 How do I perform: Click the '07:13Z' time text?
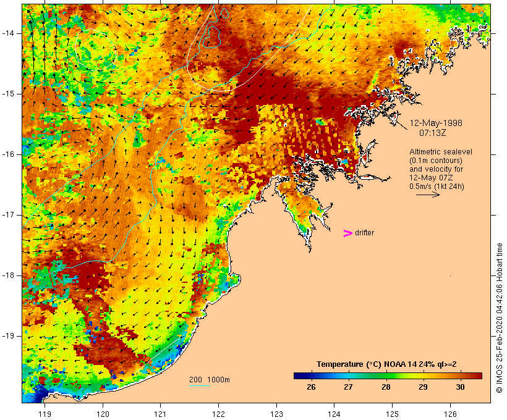pos(433,133)
